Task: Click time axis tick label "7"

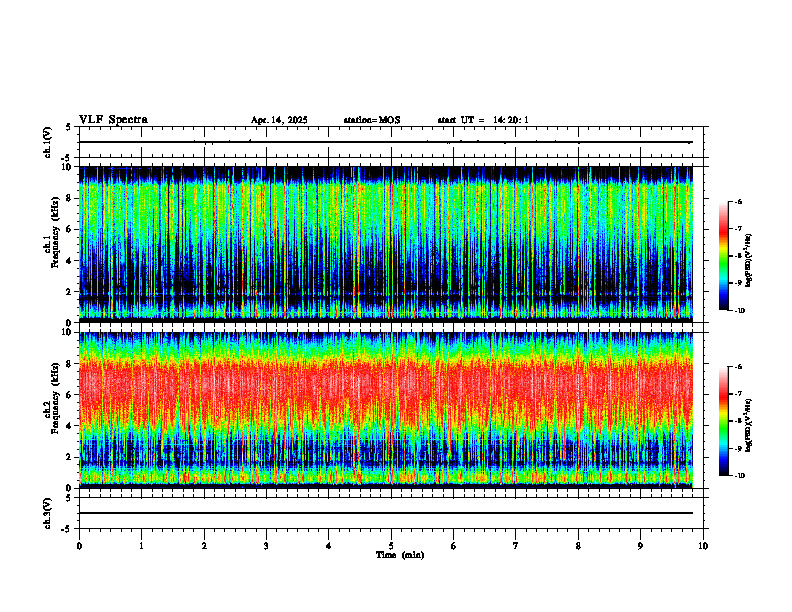Action: coord(516,546)
